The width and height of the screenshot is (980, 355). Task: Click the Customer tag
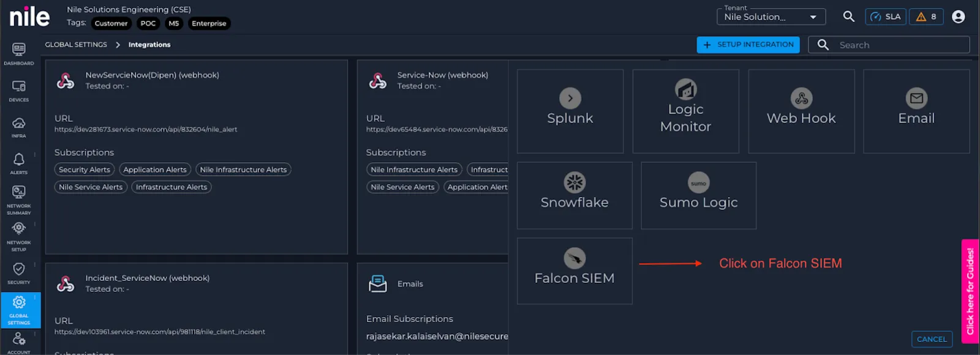[x=111, y=23]
